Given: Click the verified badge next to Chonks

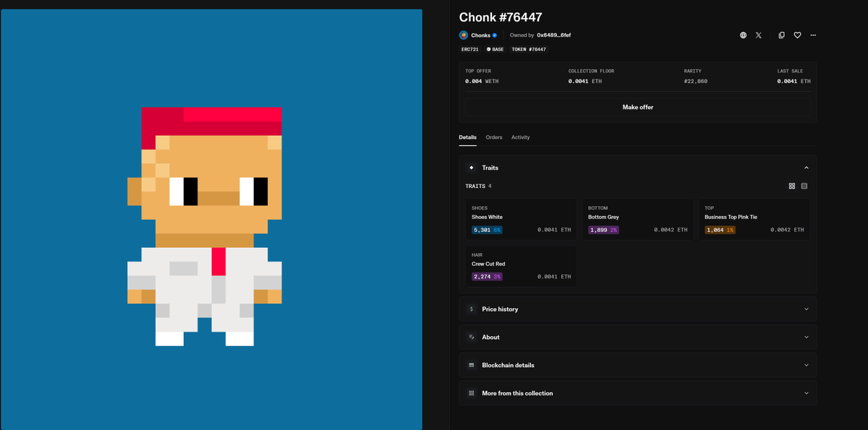Looking at the screenshot, I should pos(495,35).
